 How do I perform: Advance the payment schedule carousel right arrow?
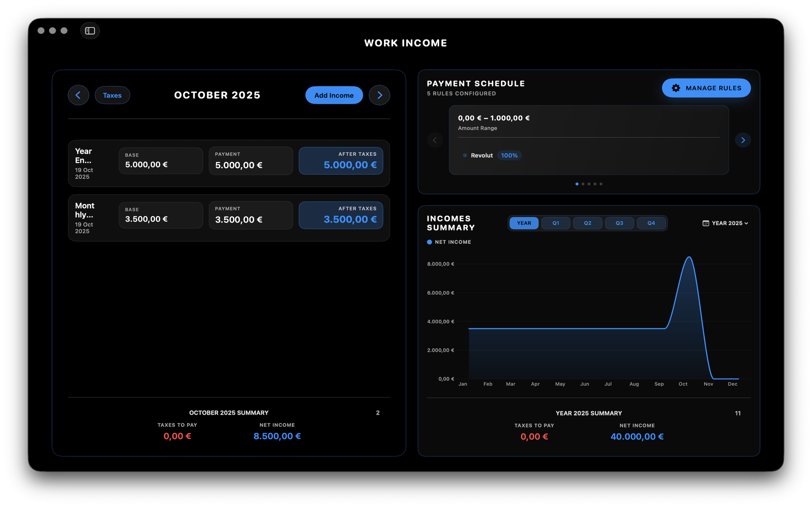click(743, 140)
